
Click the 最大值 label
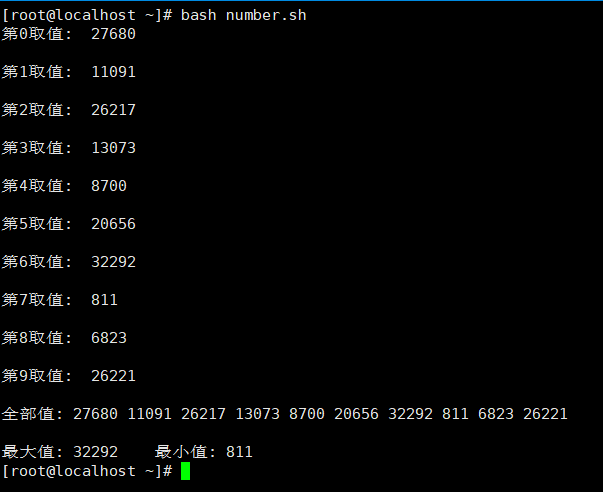(x=32, y=452)
